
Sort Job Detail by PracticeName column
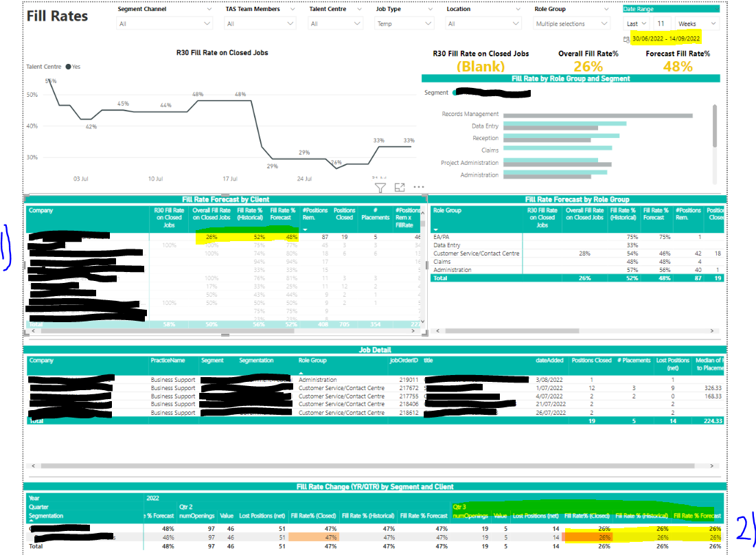168,361
